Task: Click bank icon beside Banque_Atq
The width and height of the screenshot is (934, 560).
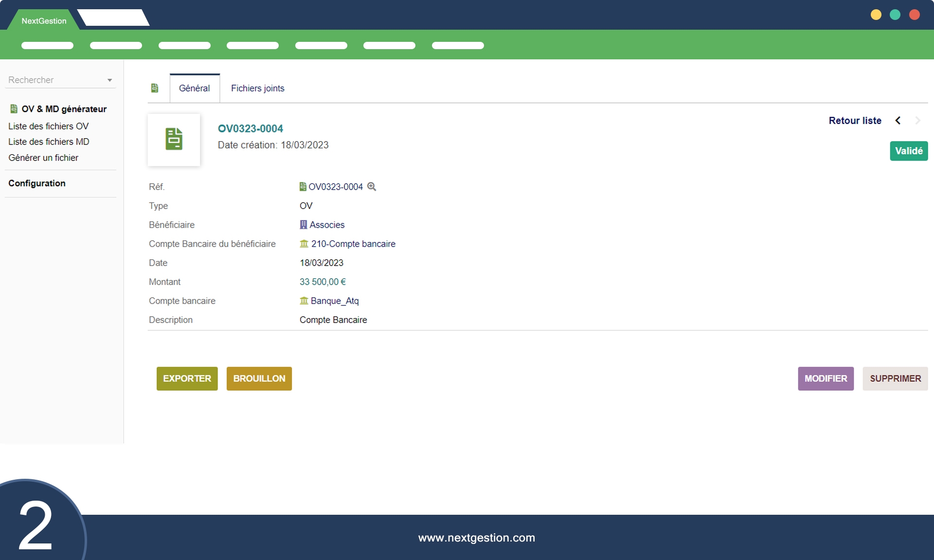Action: click(304, 301)
